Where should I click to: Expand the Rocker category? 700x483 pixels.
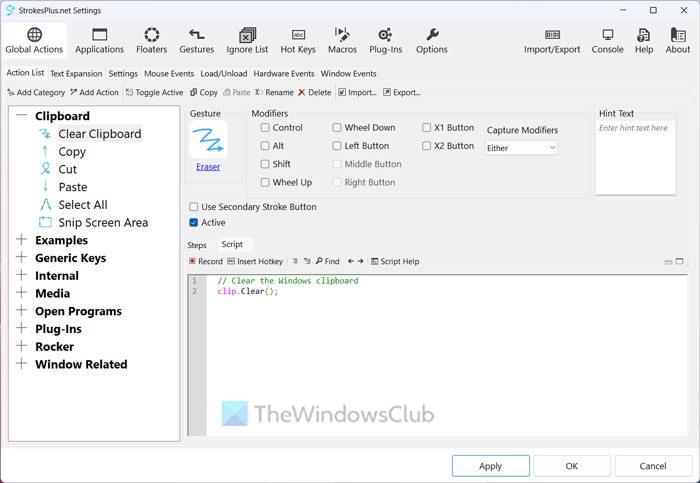pos(21,346)
